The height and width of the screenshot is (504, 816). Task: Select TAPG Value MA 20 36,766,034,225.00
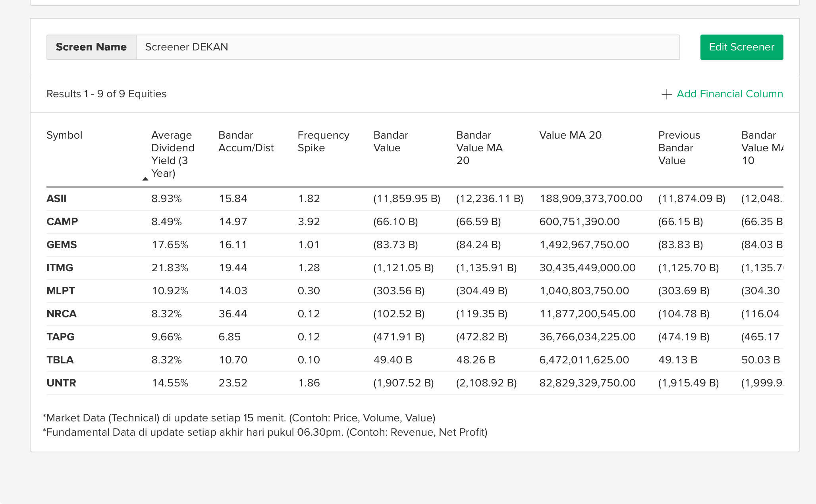pos(587,337)
